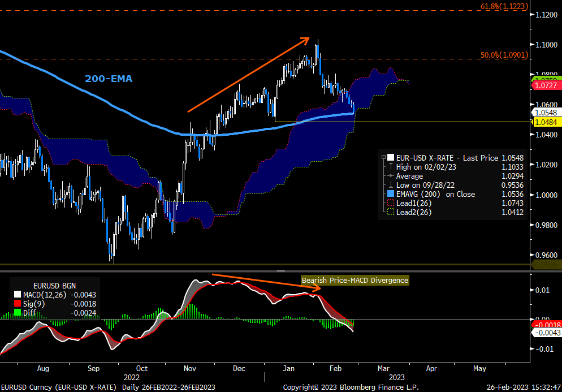Click the red 1.0727 price axis tag
The height and width of the screenshot is (392, 562).
pyautogui.click(x=545, y=85)
